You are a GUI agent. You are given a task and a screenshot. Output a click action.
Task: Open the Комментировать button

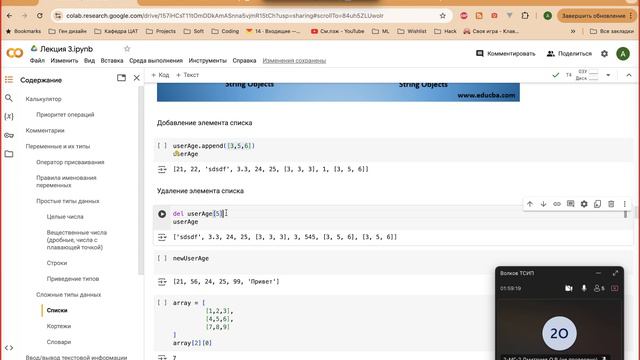point(505,53)
